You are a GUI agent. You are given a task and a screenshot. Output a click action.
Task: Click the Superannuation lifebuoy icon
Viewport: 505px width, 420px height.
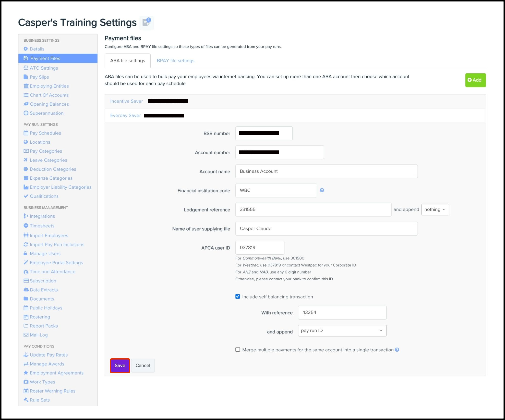(26, 113)
